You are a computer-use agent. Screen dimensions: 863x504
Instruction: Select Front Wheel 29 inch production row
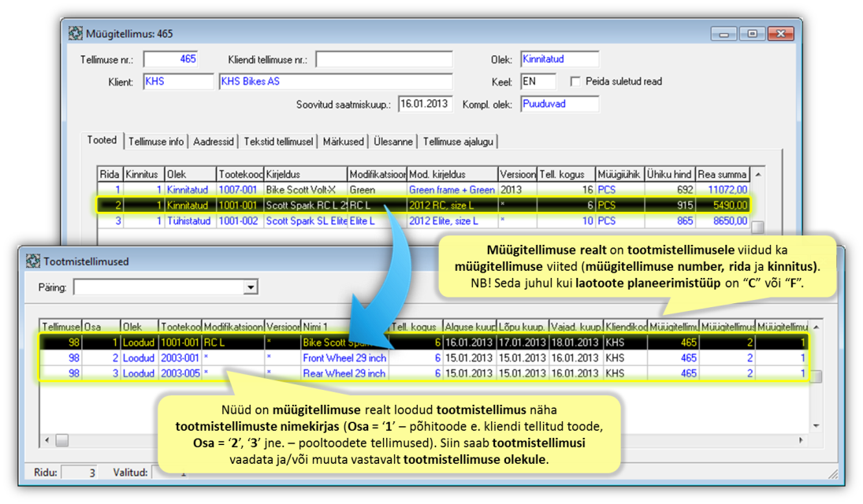(424, 358)
